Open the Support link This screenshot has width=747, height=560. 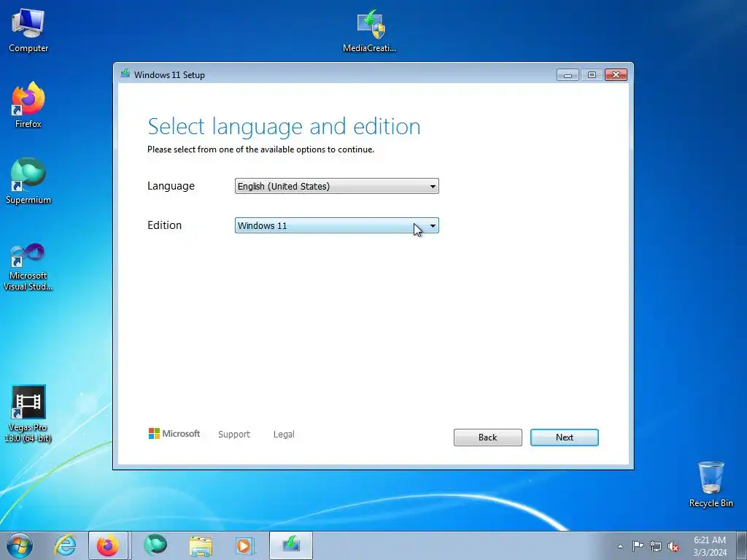pos(234,435)
